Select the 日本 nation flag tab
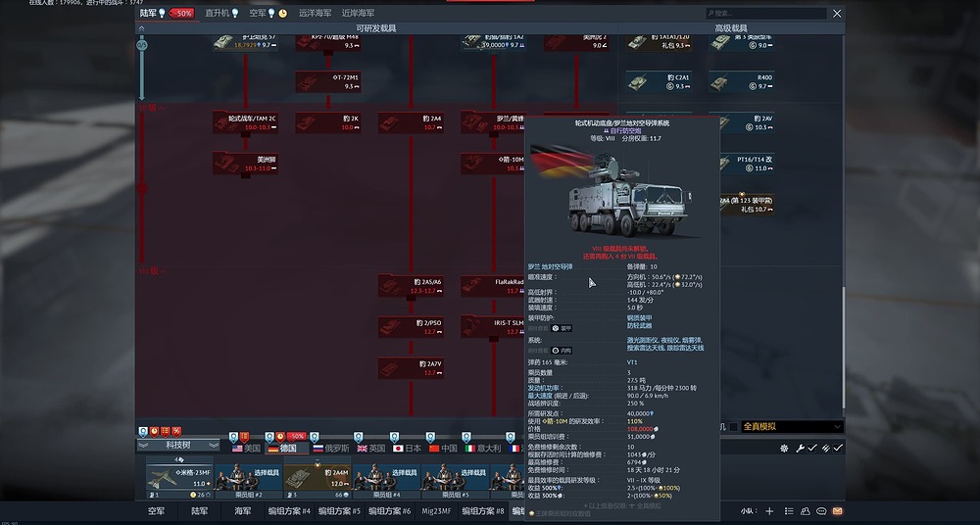 [407, 448]
